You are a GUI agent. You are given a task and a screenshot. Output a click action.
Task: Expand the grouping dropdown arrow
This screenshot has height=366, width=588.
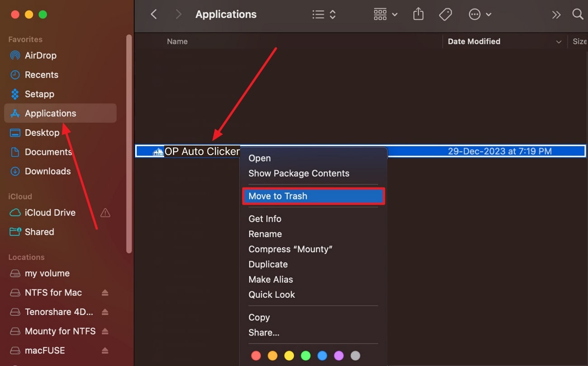[x=394, y=15]
